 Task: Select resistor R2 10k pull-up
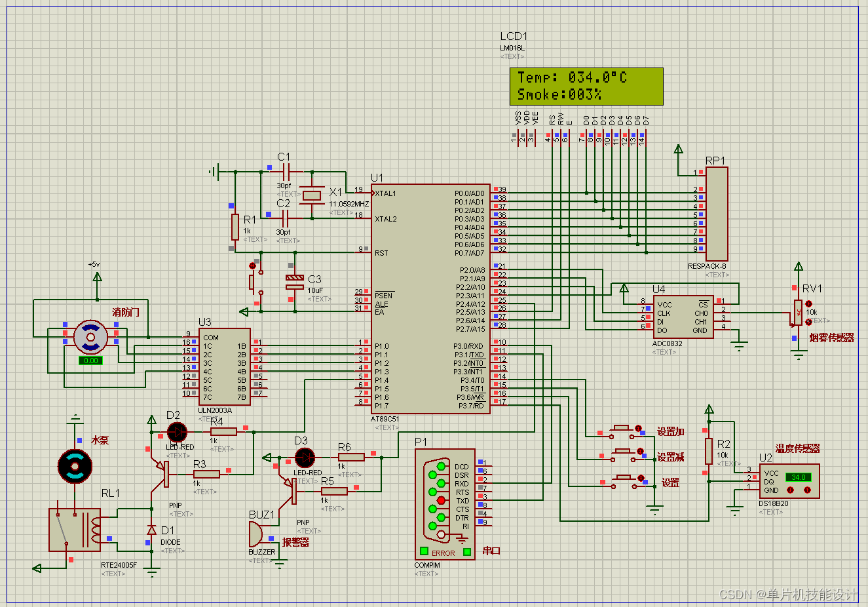click(709, 451)
